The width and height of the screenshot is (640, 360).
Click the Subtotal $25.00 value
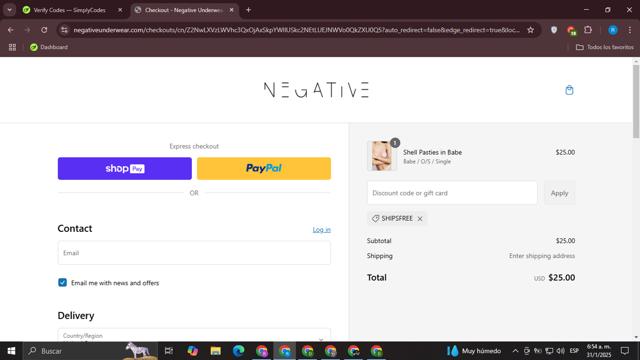(x=565, y=241)
